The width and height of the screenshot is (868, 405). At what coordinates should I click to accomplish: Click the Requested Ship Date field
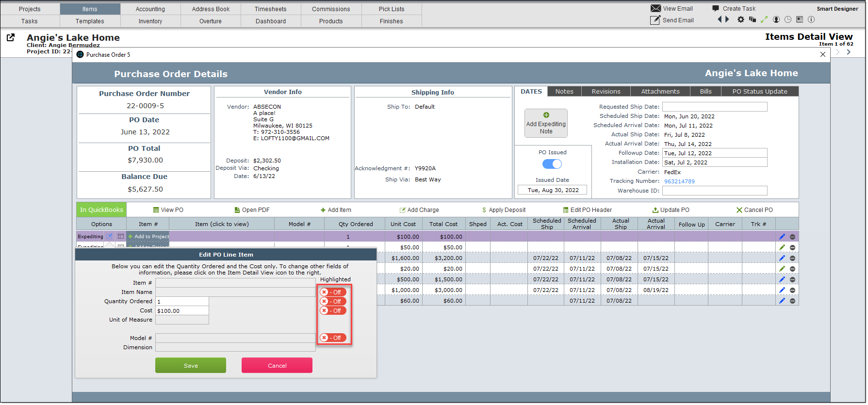click(715, 107)
